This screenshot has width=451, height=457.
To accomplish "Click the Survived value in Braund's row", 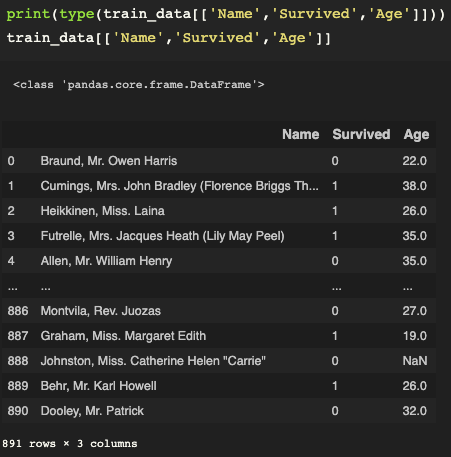I will click(335, 161).
